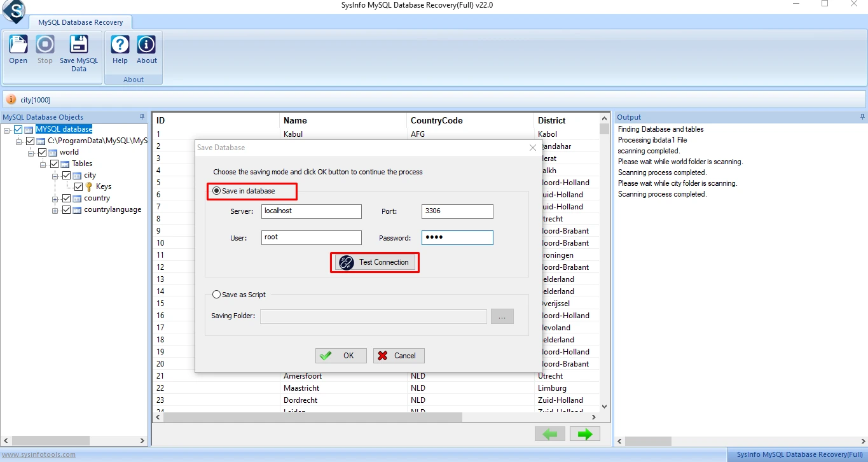Viewport: 868px width, 462px height.
Task: Expand the countrylanguage table node
Action: [x=55, y=209]
